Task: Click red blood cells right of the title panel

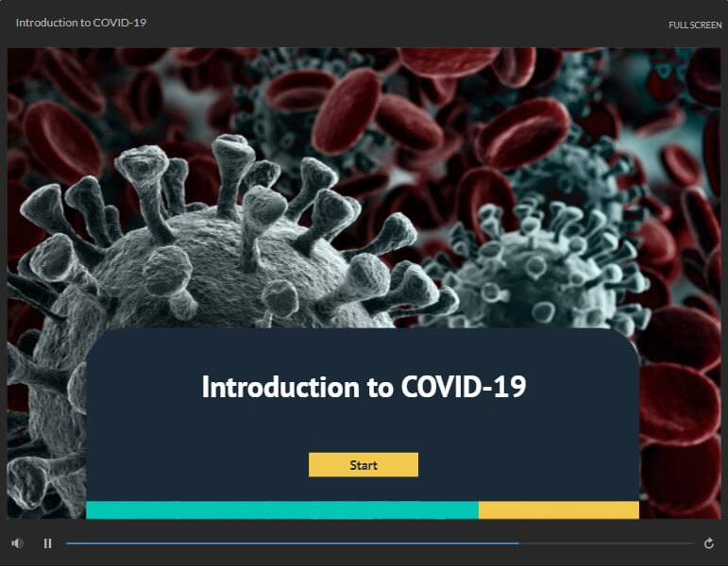Action: tap(680, 418)
